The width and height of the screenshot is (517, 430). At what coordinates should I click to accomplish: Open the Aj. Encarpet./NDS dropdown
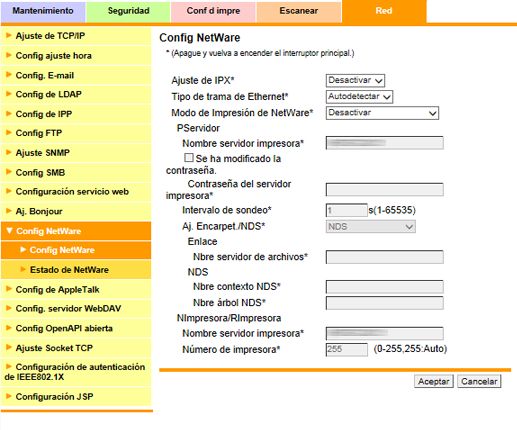pyautogui.click(x=371, y=227)
